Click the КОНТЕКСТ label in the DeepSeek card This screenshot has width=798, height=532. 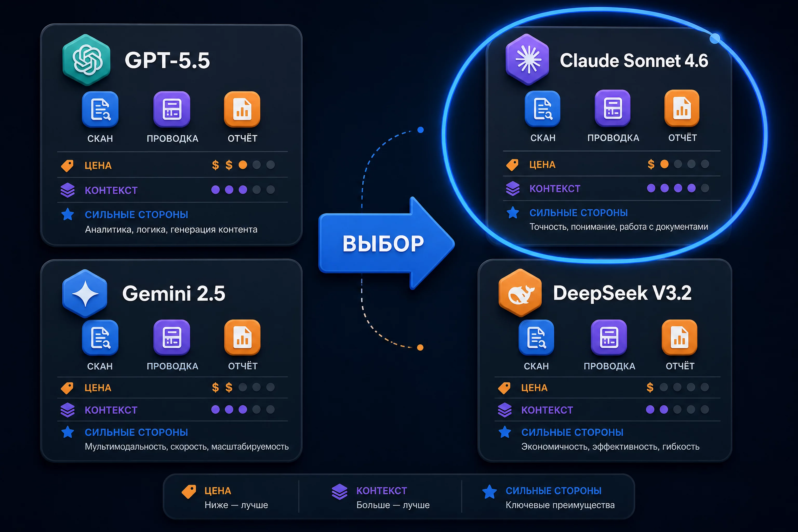pos(547,410)
